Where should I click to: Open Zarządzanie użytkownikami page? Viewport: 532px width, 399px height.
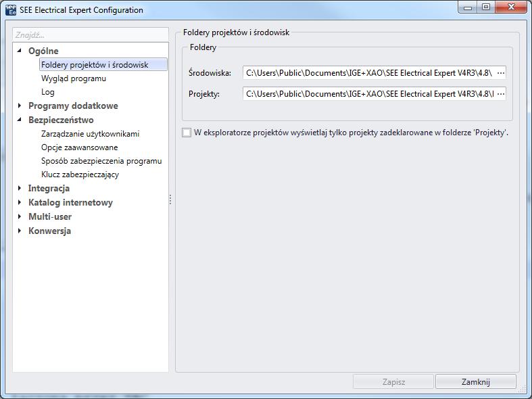(91, 134)
